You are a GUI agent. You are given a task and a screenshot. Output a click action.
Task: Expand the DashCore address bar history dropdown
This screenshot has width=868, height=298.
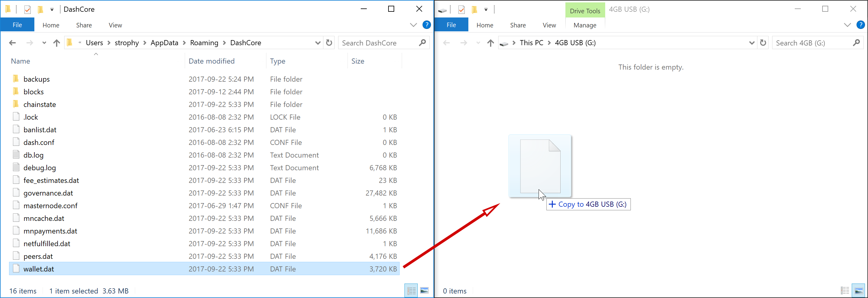click(317, 43)
